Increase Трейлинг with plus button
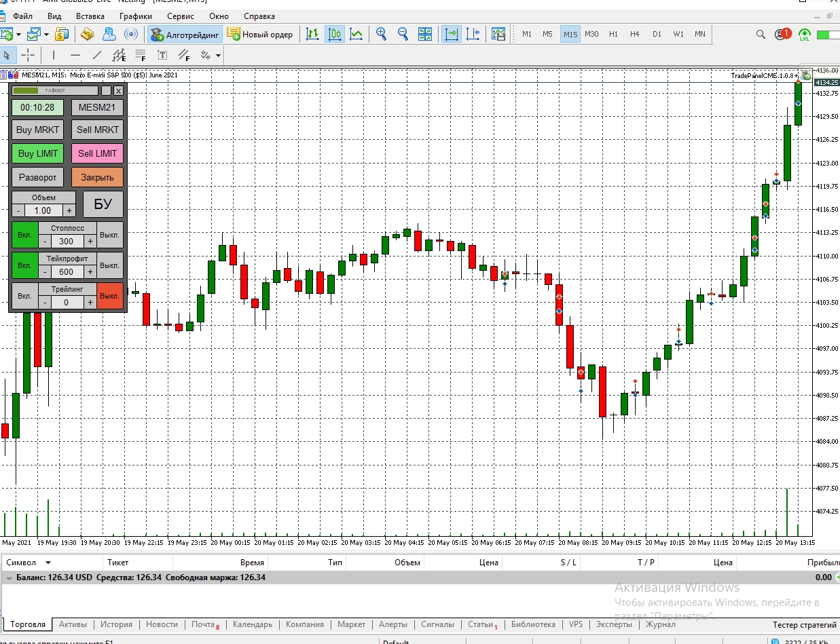This screenshot has width=840, height=644. tap(90, 302)
